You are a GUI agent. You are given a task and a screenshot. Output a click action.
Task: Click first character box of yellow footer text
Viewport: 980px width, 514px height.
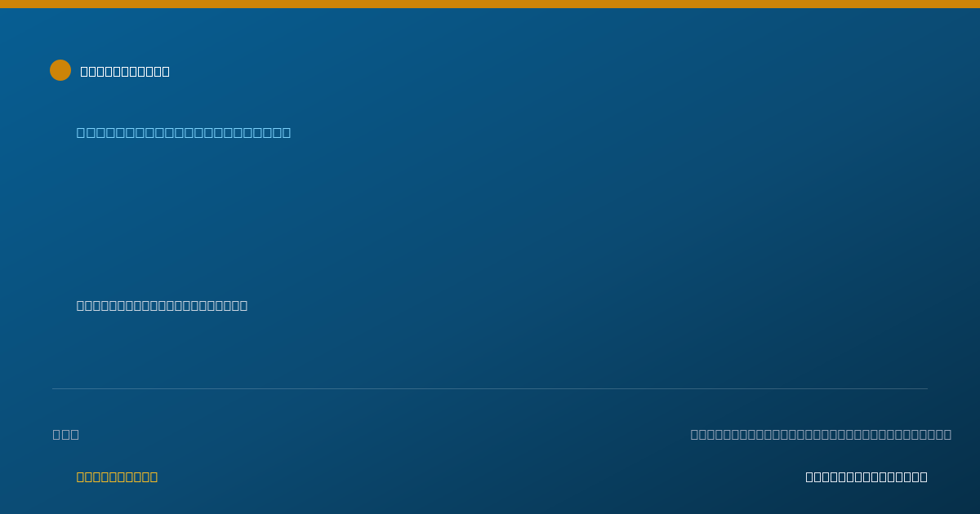[x=81, y=476]
